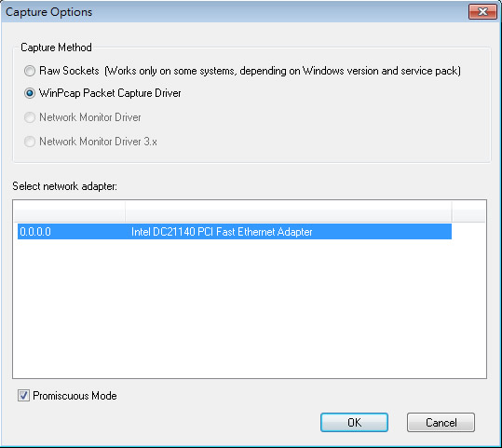This screenshot has width=502, height=448.
Task: Click the Network Monitor Driver label text
Action: click(x=90, y=117)
